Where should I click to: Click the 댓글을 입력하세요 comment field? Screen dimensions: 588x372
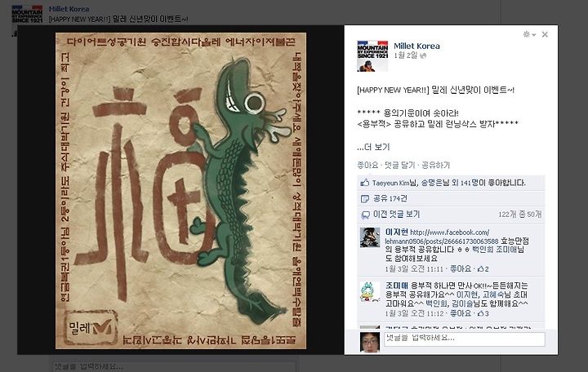[x=464, y=339]
